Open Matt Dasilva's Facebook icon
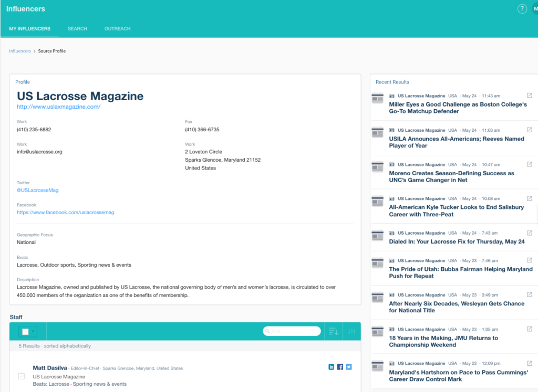 [340, 367]
